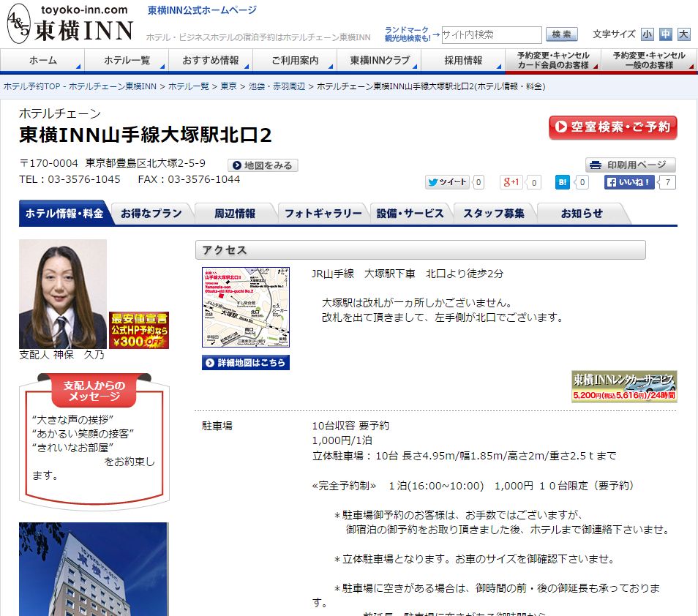Click the ホテル一覧 breadcrumb link
The image size is (698, 616).
[188, 86]
